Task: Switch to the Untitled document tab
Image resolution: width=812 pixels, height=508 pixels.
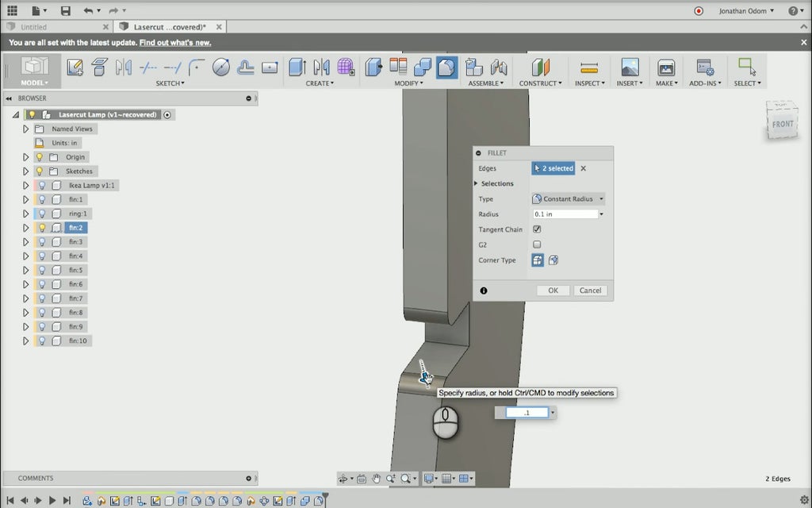Action: 34,27
